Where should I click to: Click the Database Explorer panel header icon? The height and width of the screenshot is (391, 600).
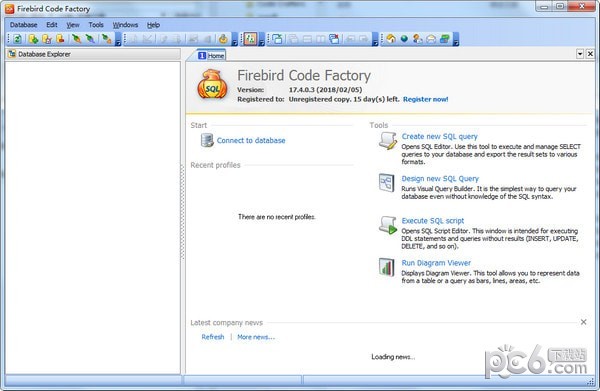point(12,54)
